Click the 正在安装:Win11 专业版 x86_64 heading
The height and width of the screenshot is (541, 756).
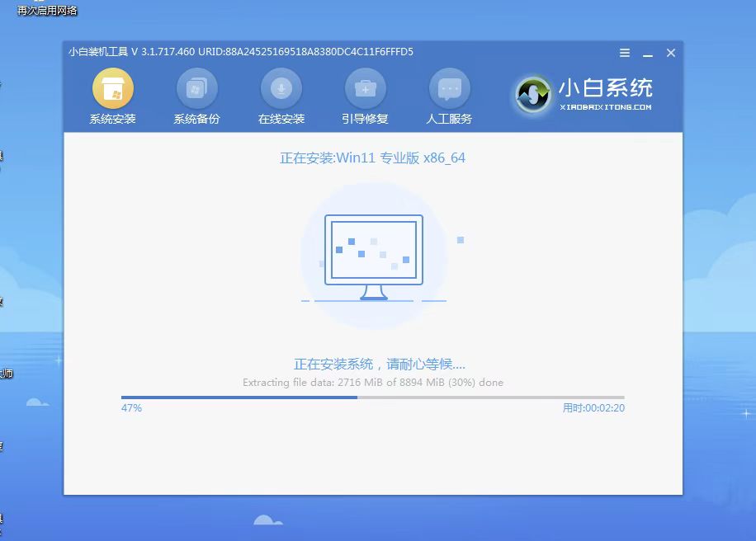373,158
